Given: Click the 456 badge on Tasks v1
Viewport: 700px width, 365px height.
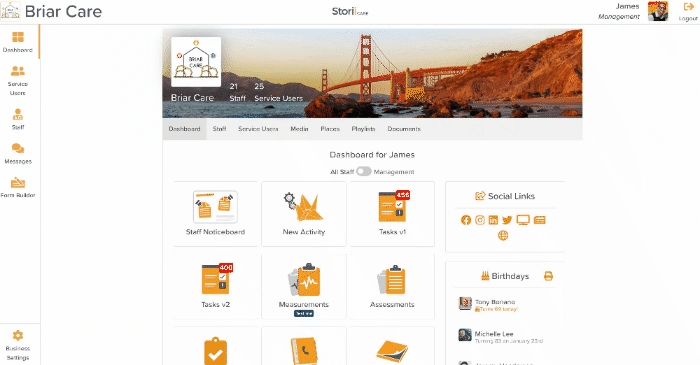Looking at the screenshot, I should [x=403, y=195].
